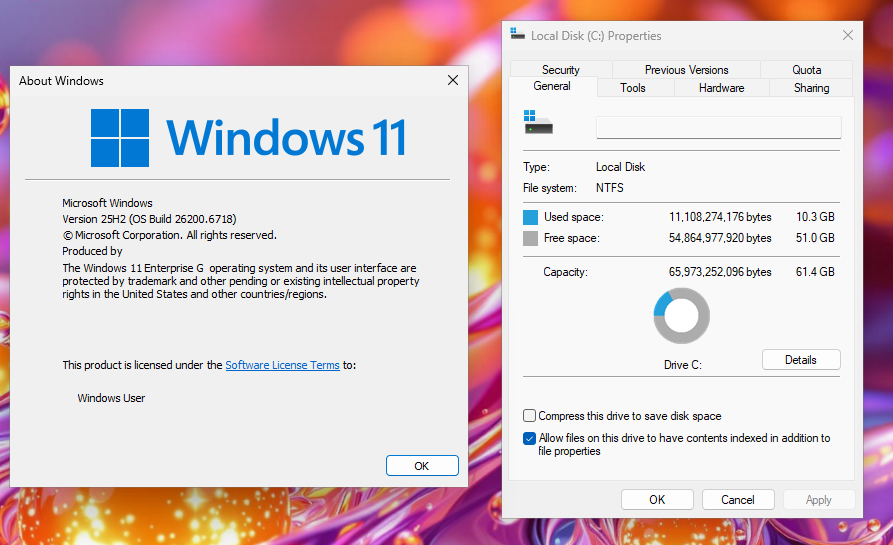Open the Hardware tab

722,88
